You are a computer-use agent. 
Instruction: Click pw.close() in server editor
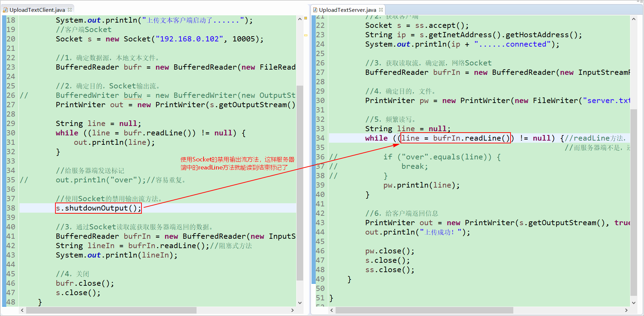[x=390, y=251]
